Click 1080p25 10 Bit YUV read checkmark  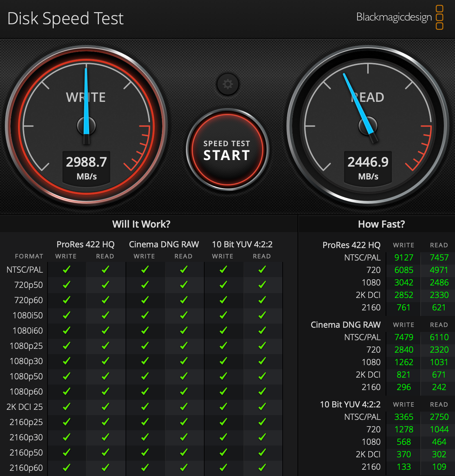point(262,345)
